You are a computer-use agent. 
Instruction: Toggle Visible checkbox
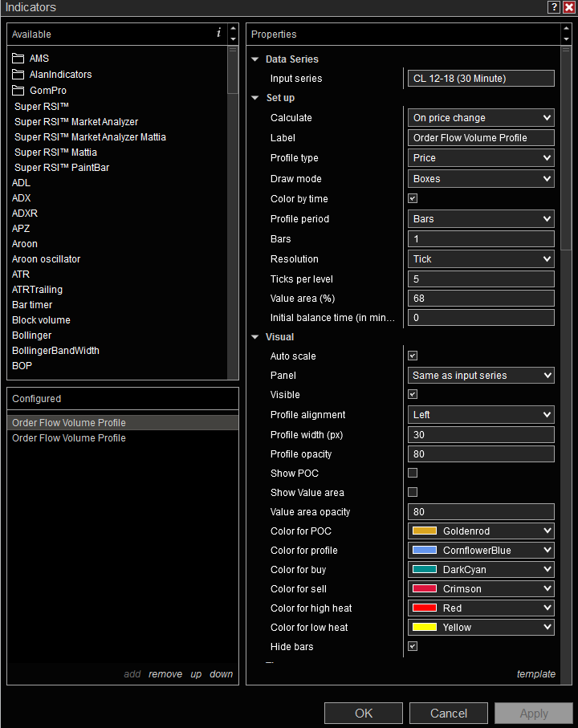[413, 395]
